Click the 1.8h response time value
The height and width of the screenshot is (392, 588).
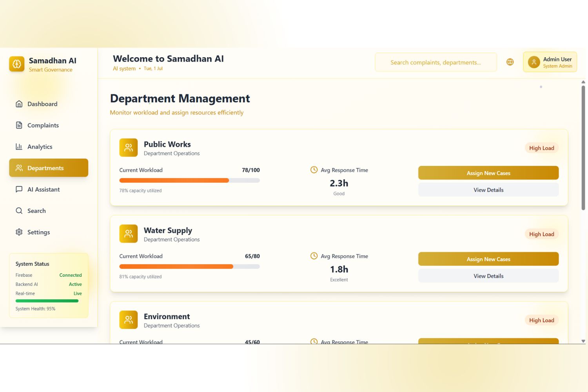click(x=339, y=269)
